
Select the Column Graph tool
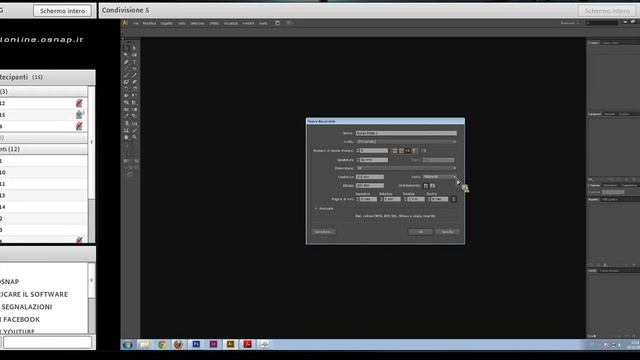134,123
